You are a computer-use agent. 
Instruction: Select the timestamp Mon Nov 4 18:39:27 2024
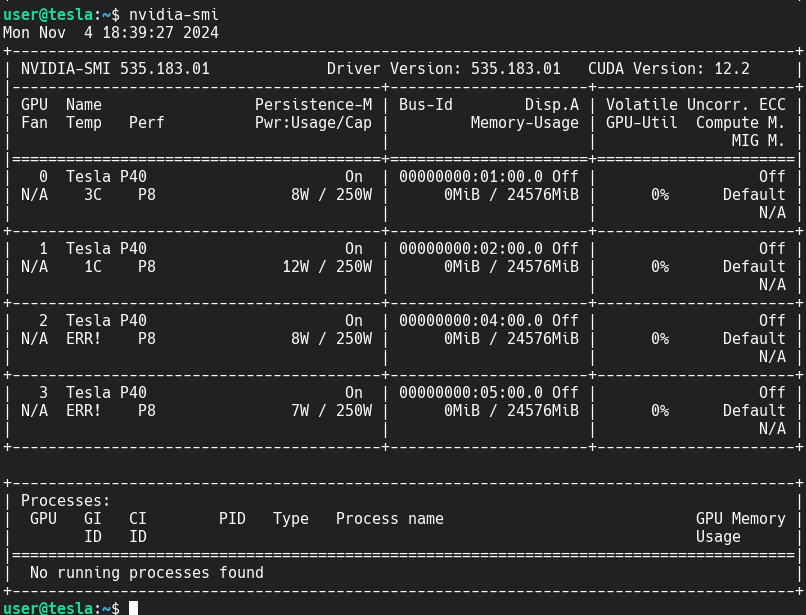click(111, 32)
